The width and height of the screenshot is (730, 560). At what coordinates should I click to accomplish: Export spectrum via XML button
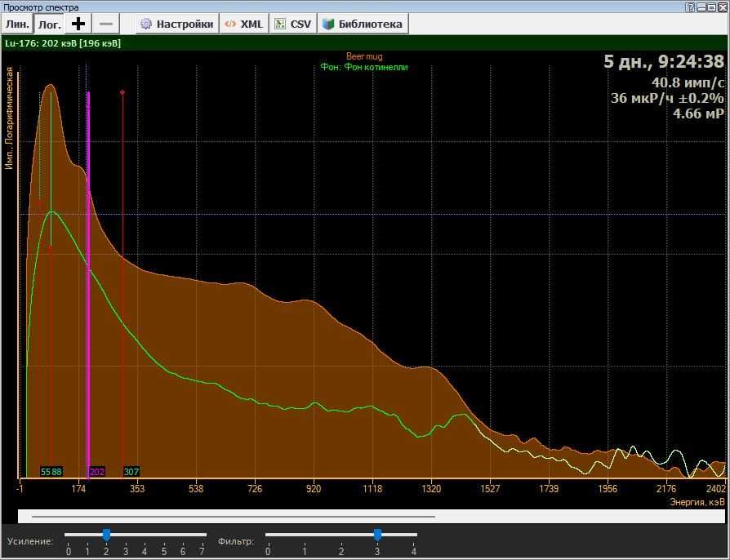[243, 24]
